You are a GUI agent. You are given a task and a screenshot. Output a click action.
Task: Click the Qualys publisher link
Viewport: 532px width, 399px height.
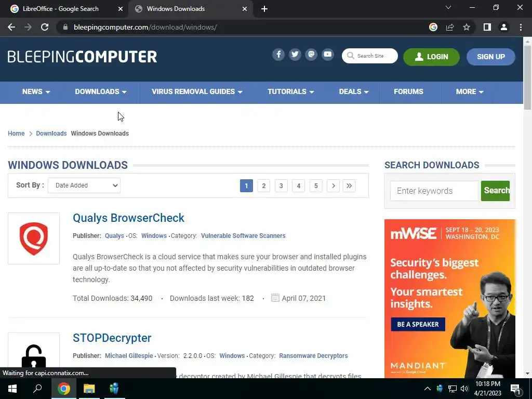click(114, 236)
